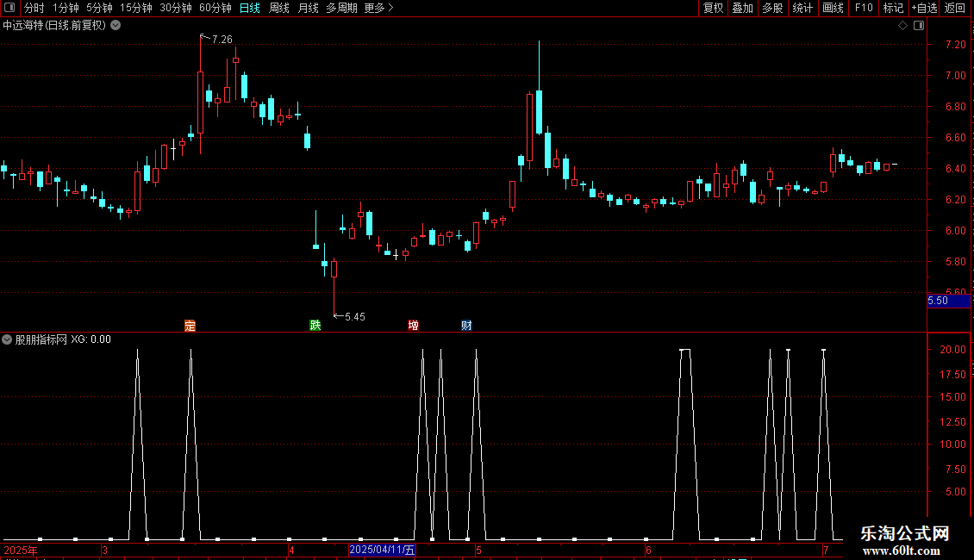Expand the dropdown beside 中远海特 title
974x560 pixels.
point(116,26)
